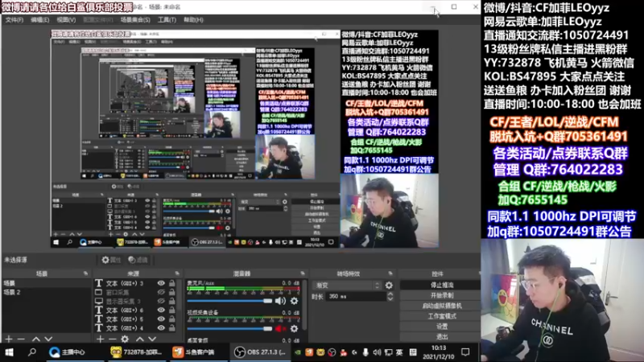The width and height of the screenshot is (644, 362).
Task: Toggle lock on 窗口采集 source
Action: [x=172, y=292]
